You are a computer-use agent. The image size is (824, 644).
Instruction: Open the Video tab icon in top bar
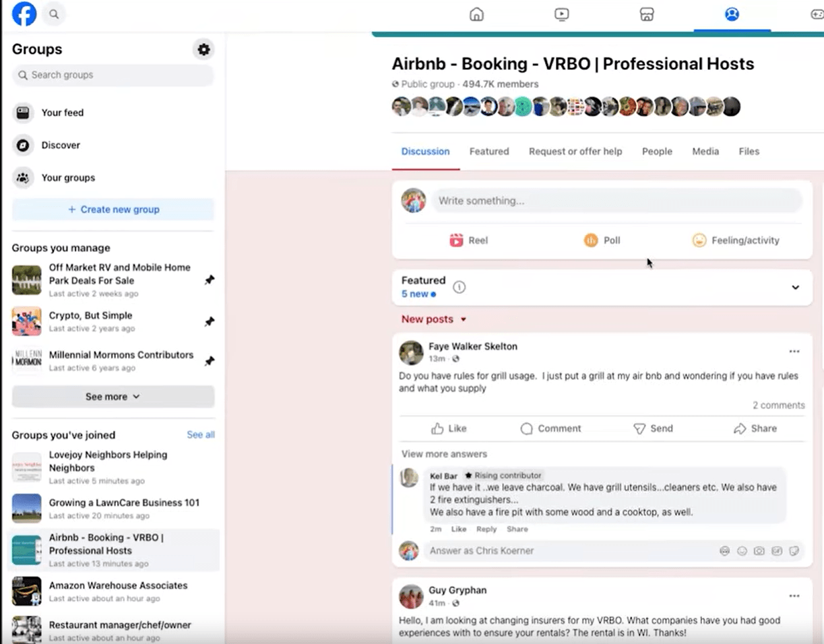561,14
